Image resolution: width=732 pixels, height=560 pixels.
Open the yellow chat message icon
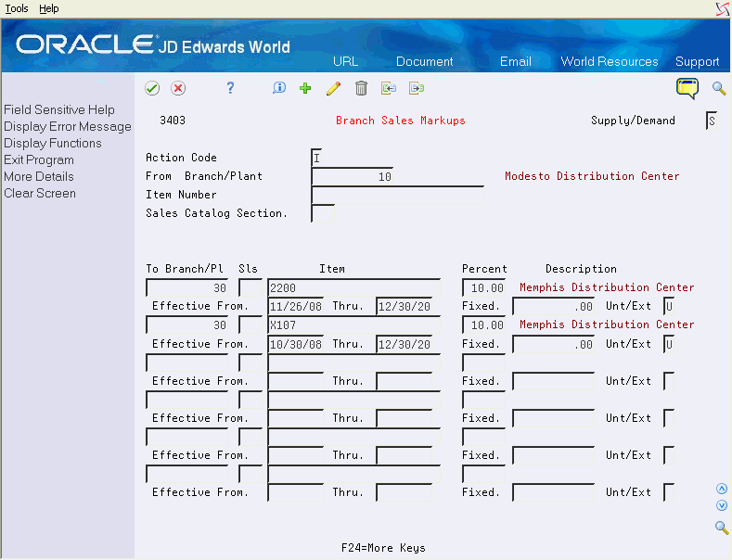pyautogui.click(x=687, y=88)
